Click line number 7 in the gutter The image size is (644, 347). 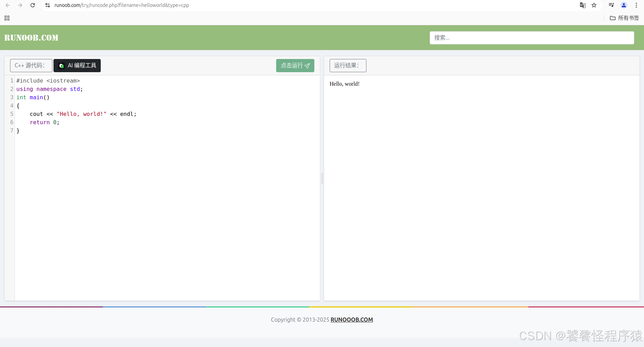click(x=12, y=130)
